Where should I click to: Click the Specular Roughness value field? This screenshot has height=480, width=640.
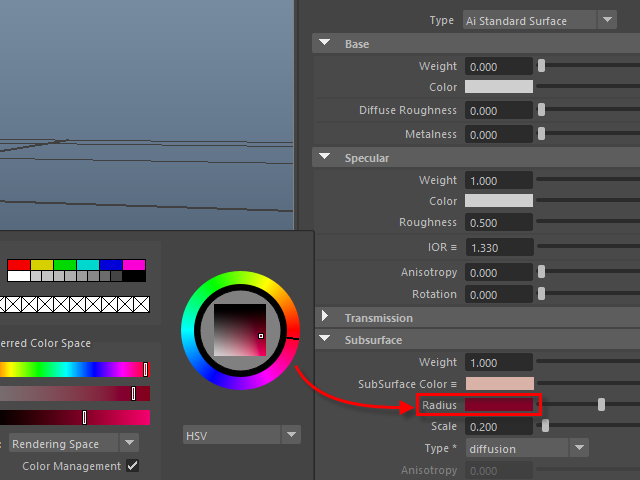(x=499, y=223)
